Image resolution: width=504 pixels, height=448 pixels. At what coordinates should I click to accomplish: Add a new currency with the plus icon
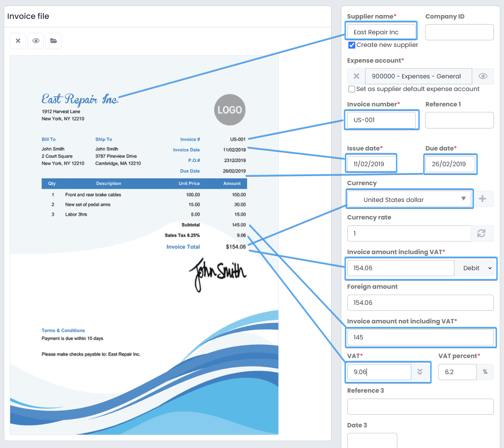[x=483, y=199]
